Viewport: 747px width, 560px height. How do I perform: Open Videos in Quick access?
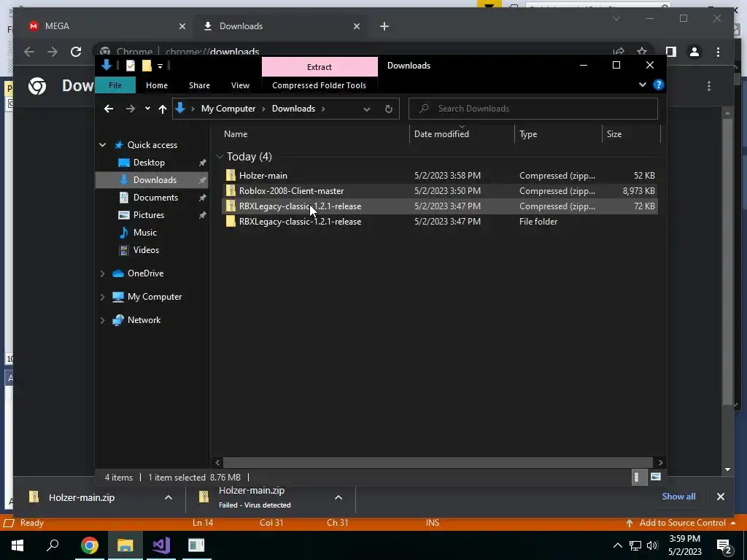click(146, 250)
